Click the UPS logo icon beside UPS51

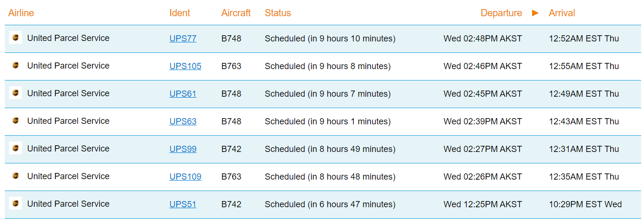click(16, 203)
